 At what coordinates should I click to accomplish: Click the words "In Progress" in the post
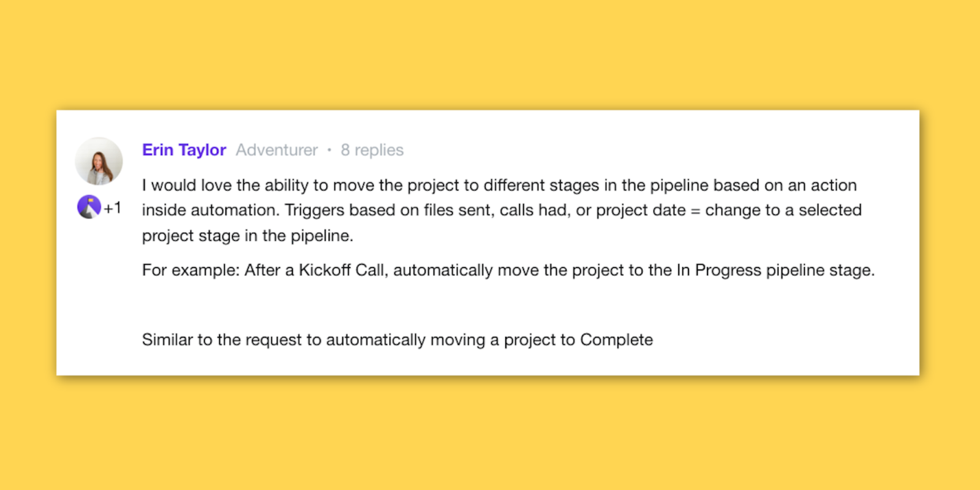pyautogui.click(x=718, y=270)
